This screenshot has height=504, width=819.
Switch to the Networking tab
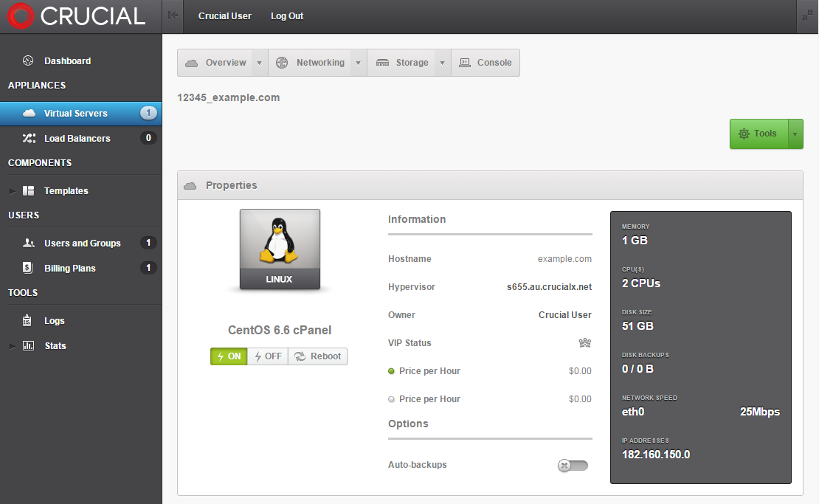point(310,63)
